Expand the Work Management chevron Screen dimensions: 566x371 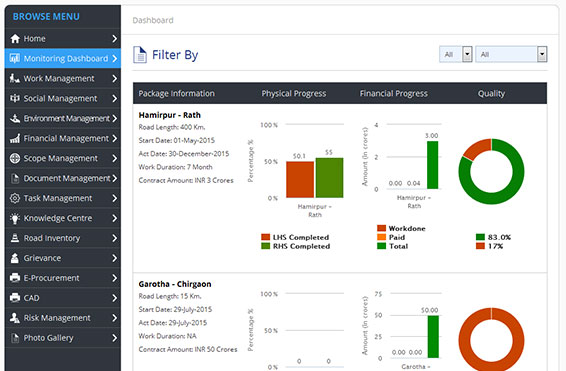(x=114, y=78)
